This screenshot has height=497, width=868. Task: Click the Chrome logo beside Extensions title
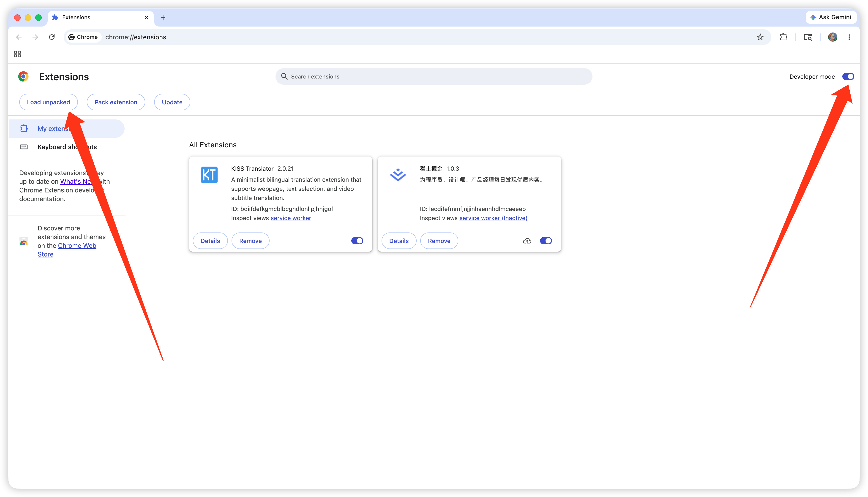click(23, 76)
